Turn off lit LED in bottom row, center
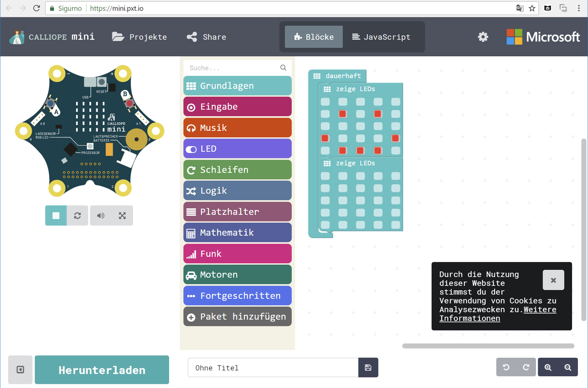Viewport: 588px width, 388px height. (x=360, y=150)
